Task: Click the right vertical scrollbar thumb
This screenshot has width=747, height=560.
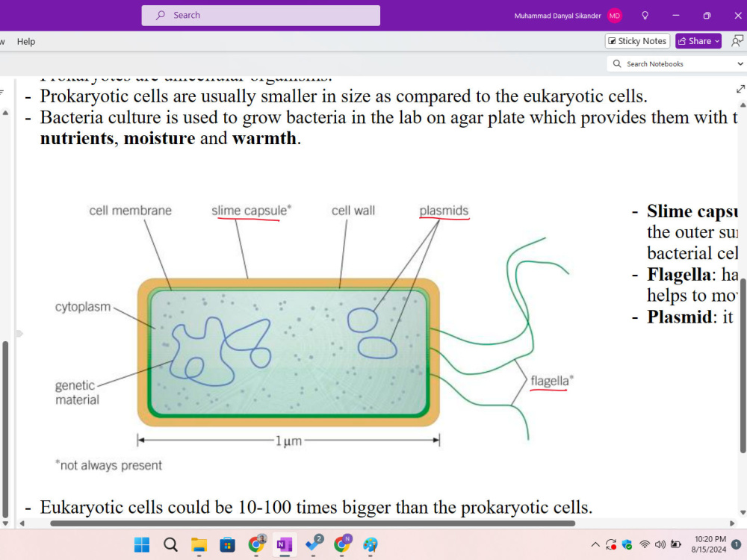Action: click(743, 365)
